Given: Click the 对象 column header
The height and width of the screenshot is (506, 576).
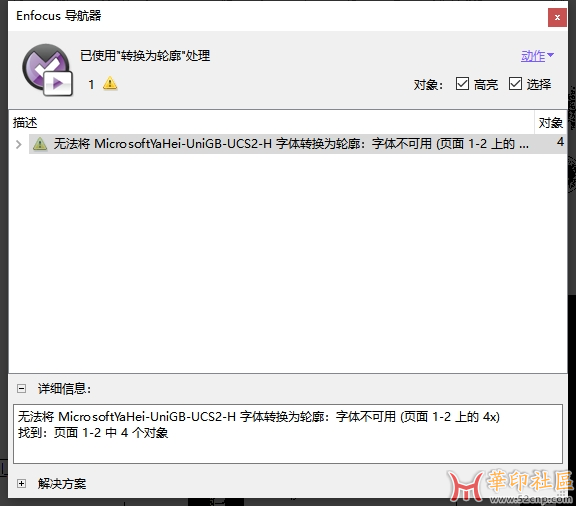Looking at the screenshot, I should point(550,122).
